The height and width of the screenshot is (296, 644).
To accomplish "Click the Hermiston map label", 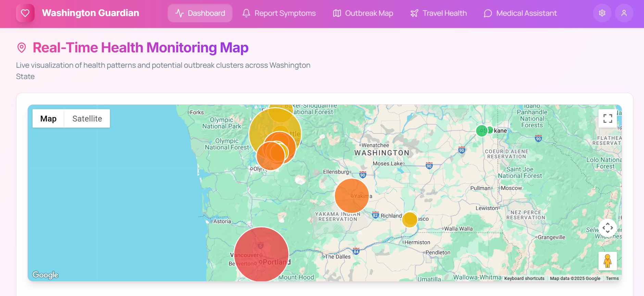I will (x=417, y=242).
